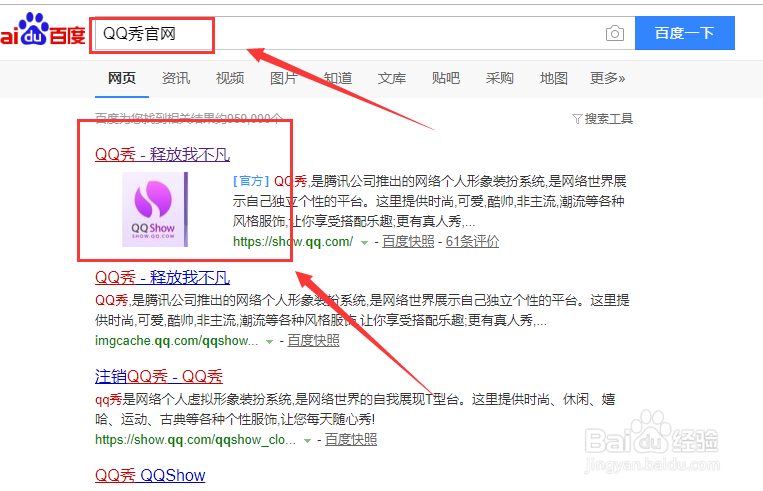763x491 pixels.
Task: Switch to the 文库 tab
Action: tap(392, 78)
